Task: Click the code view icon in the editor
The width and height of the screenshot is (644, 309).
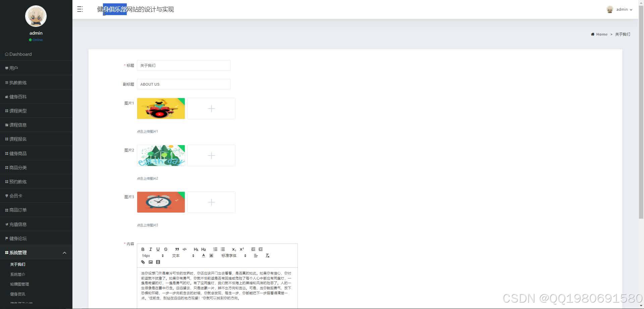Action: tap(184, 249)
